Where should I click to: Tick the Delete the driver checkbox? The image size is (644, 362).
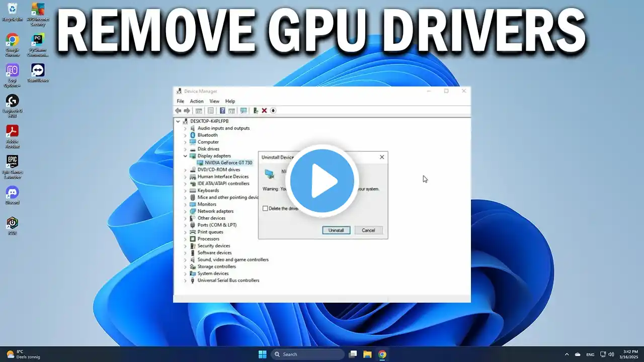pos(265,208)
